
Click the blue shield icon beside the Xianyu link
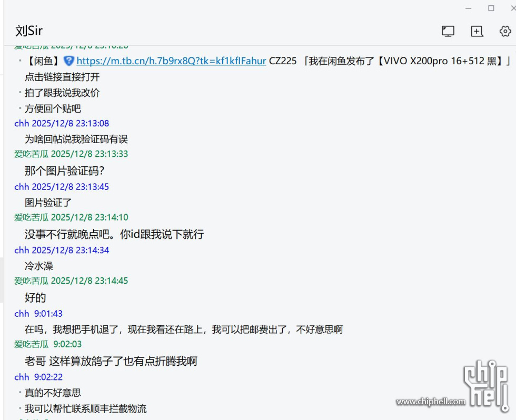68,61
